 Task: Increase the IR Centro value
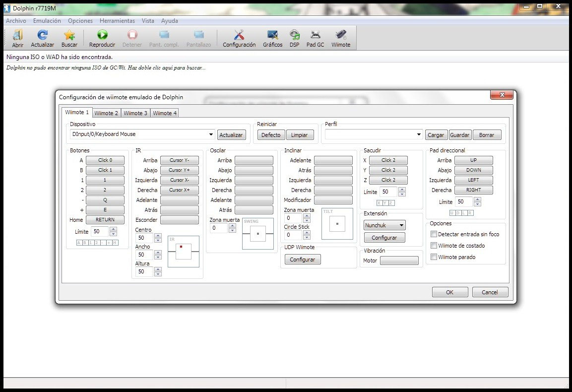pyautogui.click(x=158, y=235)
